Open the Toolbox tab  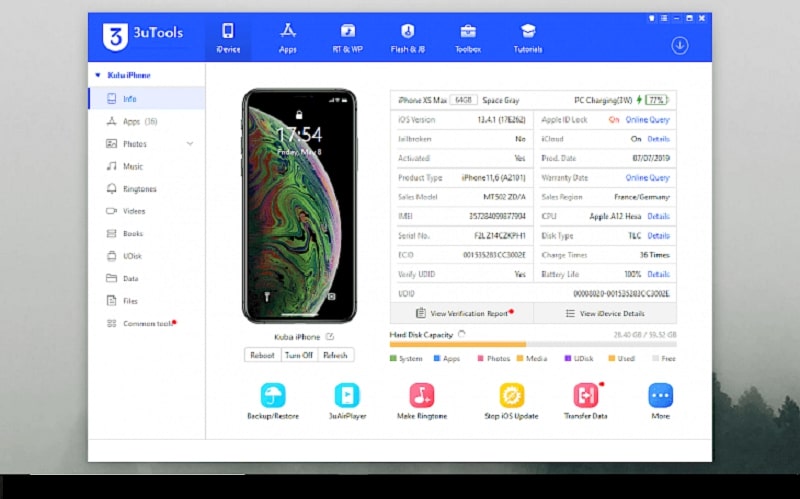click(468, 37)
